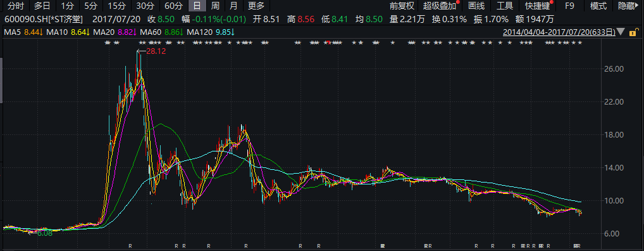Screen dimensions: 644x251
Task: Select the 30分 period tab
Action: click(145, 6)
